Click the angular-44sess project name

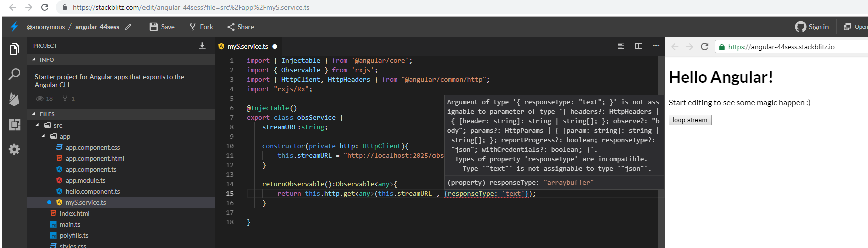pyautogui.click(x=97, y=27)
